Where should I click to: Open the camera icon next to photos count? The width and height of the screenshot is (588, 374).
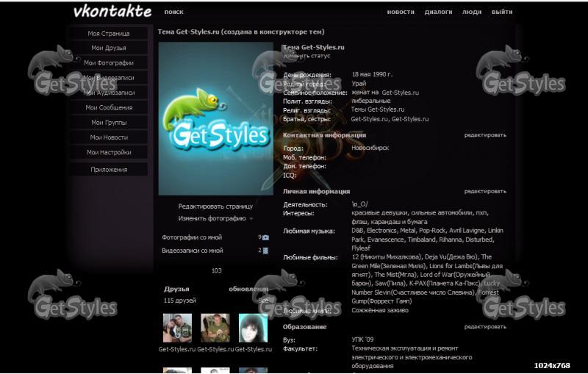(266, 237)
